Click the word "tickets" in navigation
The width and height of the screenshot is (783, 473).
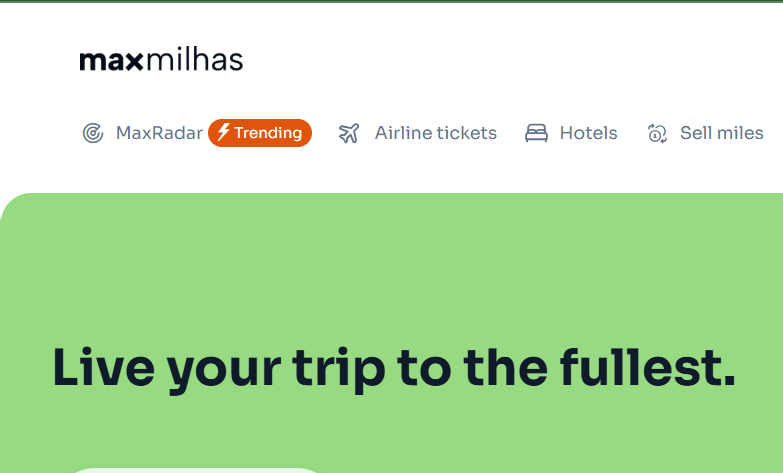(x=465, y=133)
